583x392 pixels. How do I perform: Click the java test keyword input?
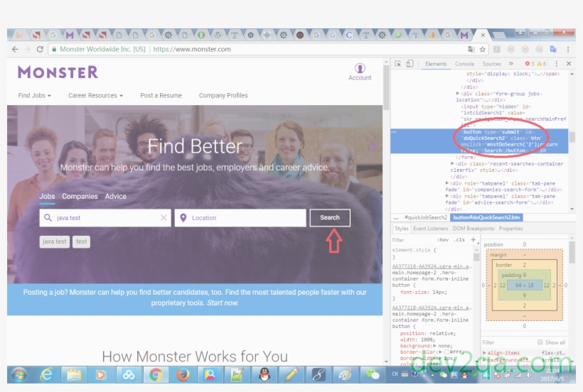pos(105,218)
